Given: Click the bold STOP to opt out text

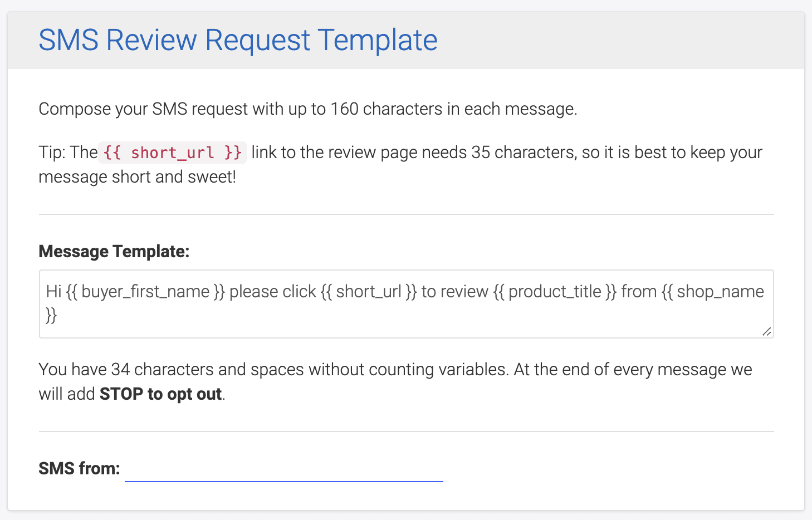Looking at the screenshot, I should 160,394.
